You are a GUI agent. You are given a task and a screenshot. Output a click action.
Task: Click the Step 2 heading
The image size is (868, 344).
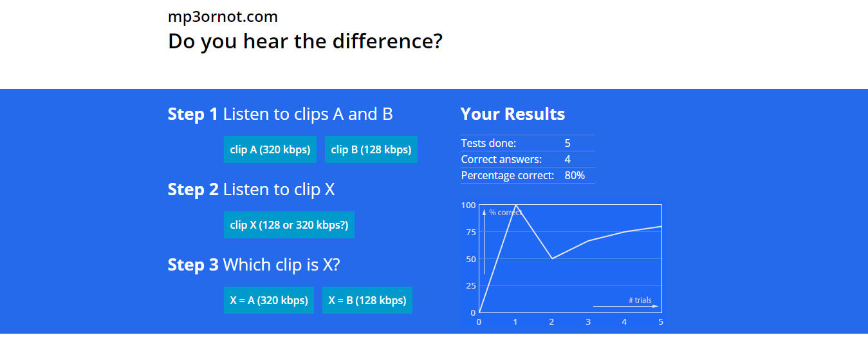coord(251,189)
